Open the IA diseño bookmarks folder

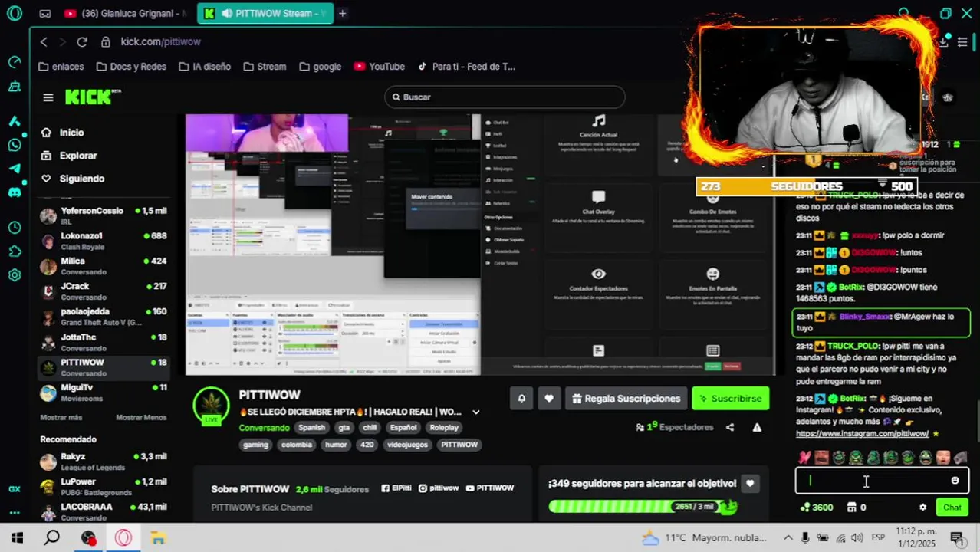pos(205,67)
